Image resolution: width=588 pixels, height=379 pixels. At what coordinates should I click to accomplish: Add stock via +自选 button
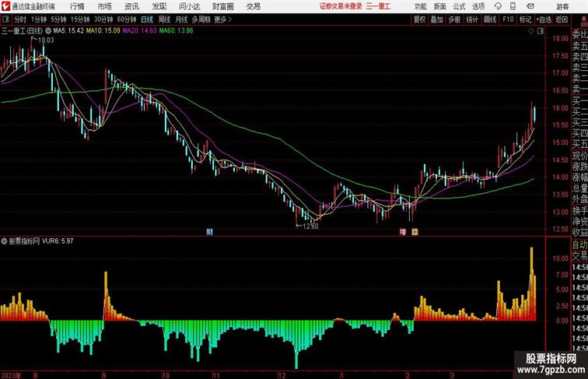pos(544,19)
